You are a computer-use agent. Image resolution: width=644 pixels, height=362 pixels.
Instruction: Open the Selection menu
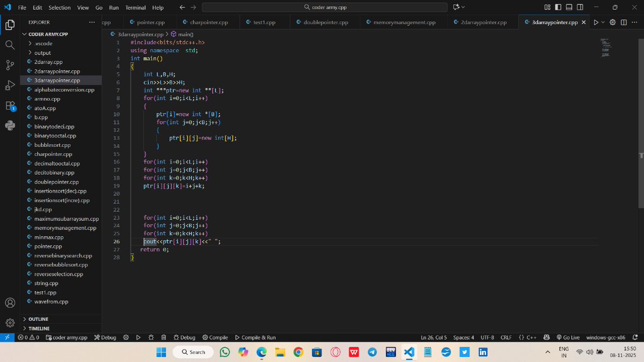60,8
